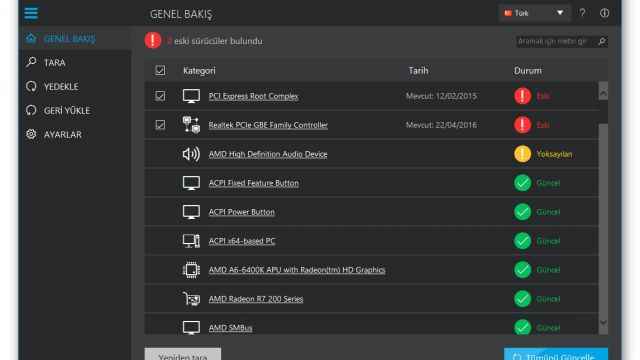Click the Durum column header
This screenshot has width=640, height=360.
(528, 71)
